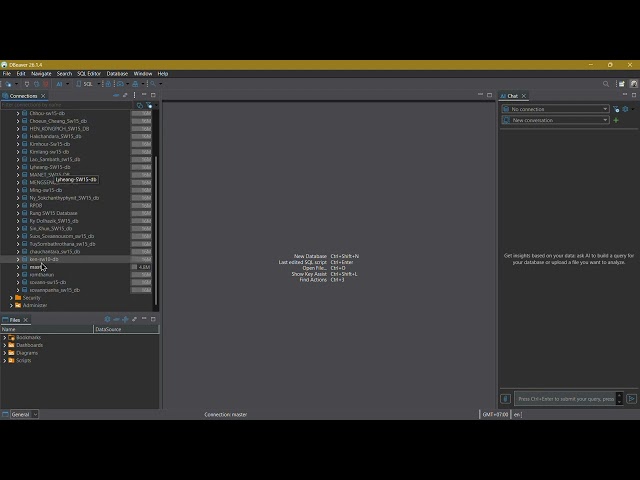Viewport: 640px width, 480px height.
Task: Select the Connections tab
Action: point(23,96)
